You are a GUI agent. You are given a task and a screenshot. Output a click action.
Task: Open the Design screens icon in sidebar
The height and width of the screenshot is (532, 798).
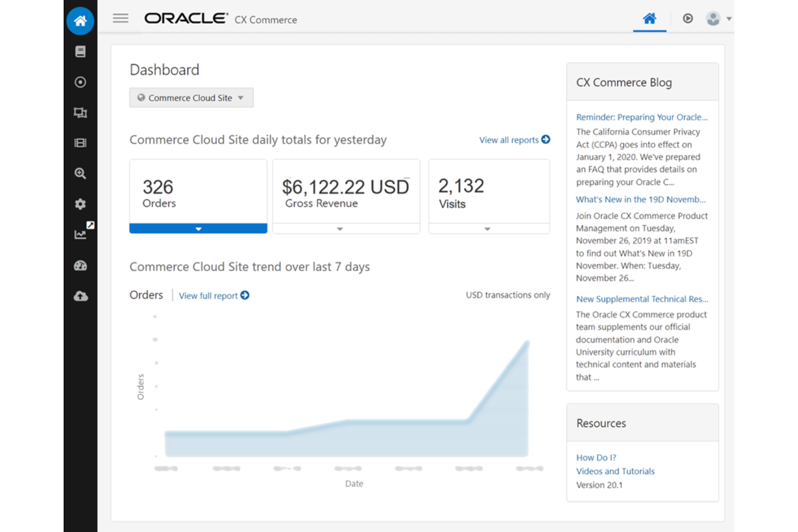[x=80, y=113]
